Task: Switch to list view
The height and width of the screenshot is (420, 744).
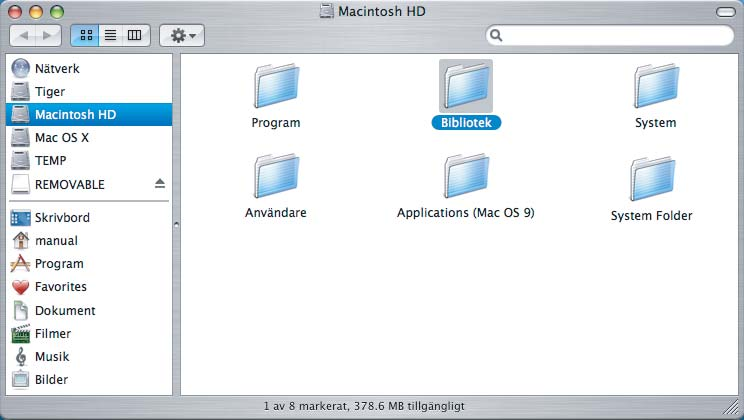Action: point(111,36)
